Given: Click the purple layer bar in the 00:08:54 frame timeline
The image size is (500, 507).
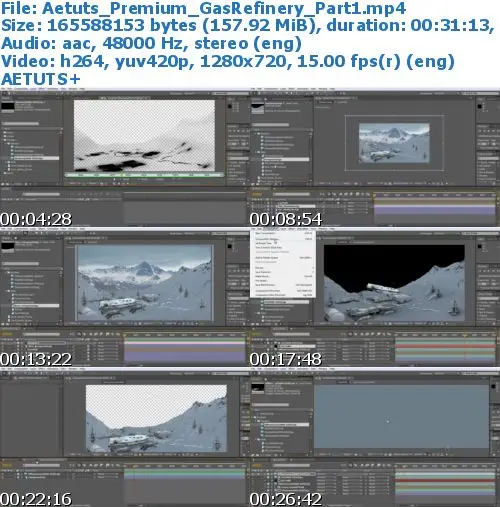Looking at the screenshot, I should [x=435, y=210].
